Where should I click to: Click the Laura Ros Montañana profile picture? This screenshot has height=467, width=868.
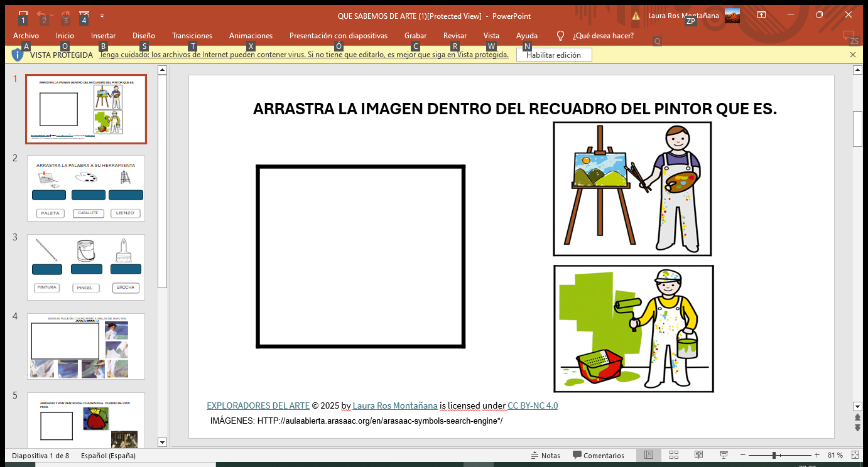pyautogui.click(x=732, y=16)
